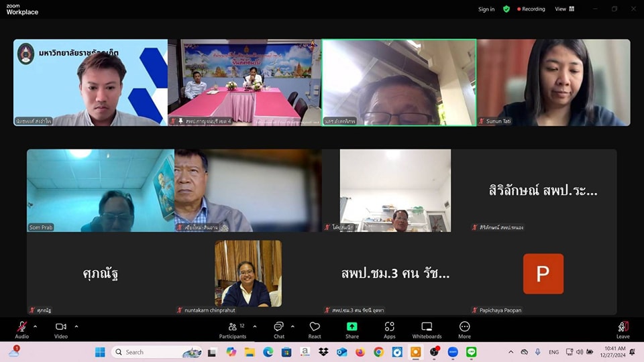Select the สิริลักษณ์ สพป.ระ... tile
Screen dimensions: 644x362
click(543, 190)
